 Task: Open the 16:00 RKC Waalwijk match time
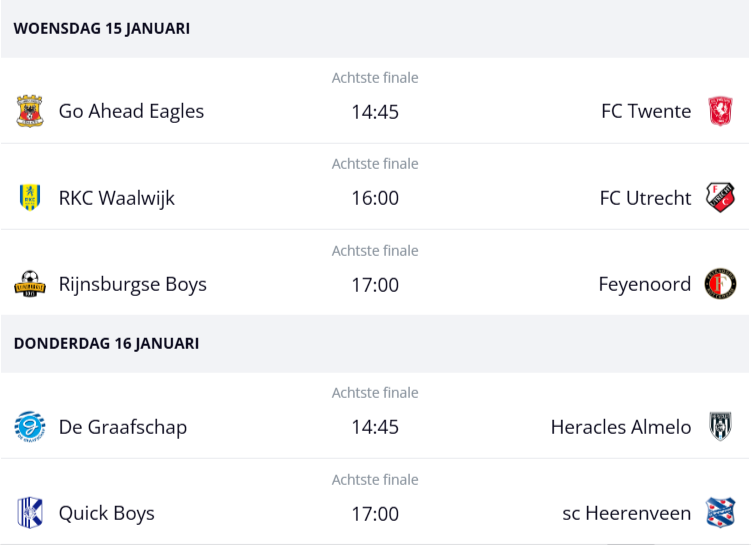click(x=375, y=198)
